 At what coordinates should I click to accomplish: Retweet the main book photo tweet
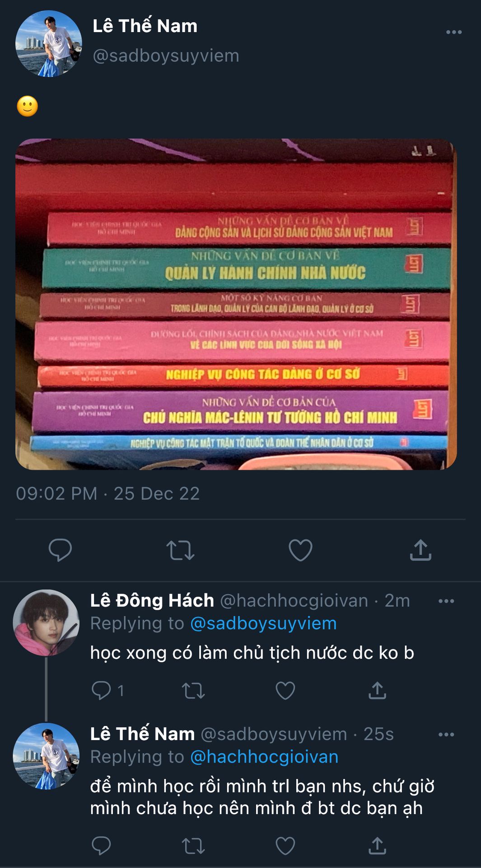point(180,550)
